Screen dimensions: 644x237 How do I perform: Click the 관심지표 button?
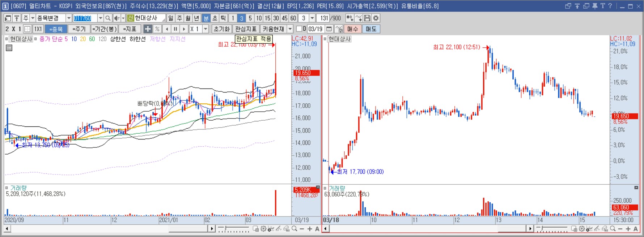pyautogui.click(x=246, y=29)
